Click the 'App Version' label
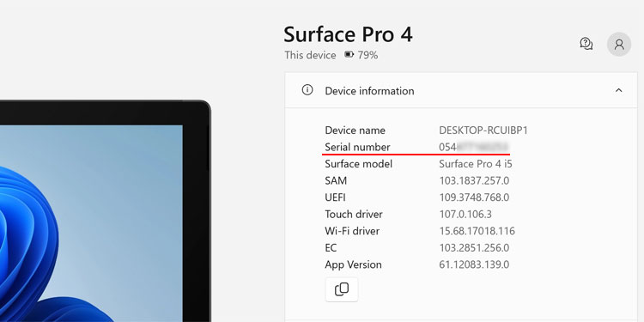644x322 pixels. [353, 264]
